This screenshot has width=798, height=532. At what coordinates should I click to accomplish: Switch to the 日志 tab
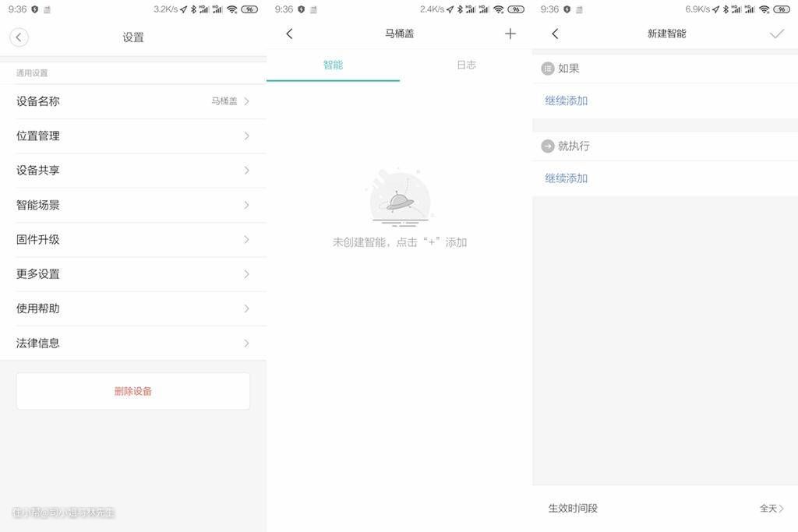click(x=466, y=65)
